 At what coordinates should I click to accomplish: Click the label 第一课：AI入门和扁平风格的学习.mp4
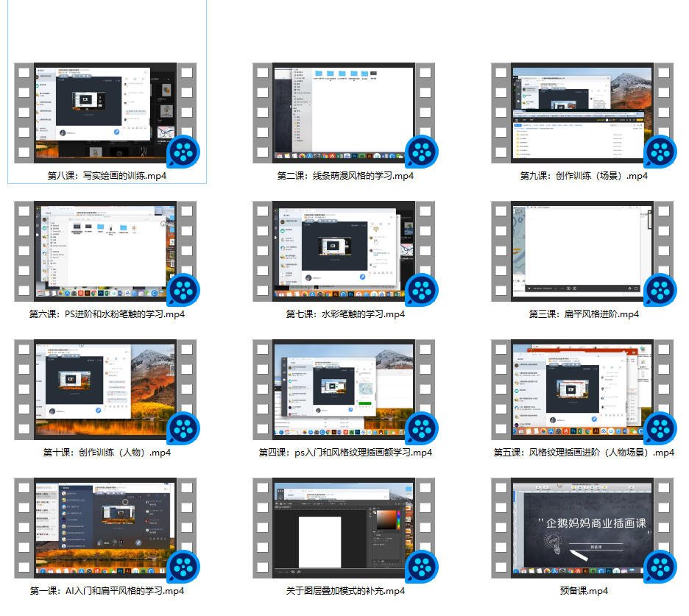tap(107, 591)
